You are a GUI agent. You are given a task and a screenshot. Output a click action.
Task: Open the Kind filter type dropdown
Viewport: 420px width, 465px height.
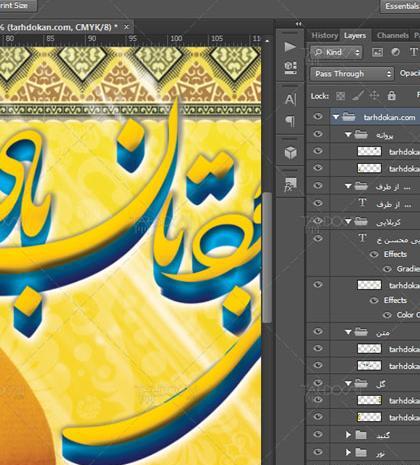[x=336, y=52]
